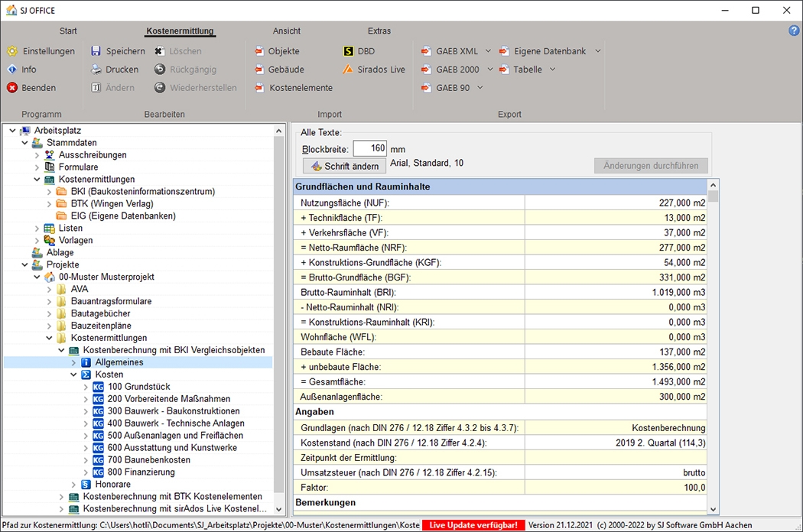The image size is (803, 532).
Task: Switch to the Ansicht tab
Action: 287,31
